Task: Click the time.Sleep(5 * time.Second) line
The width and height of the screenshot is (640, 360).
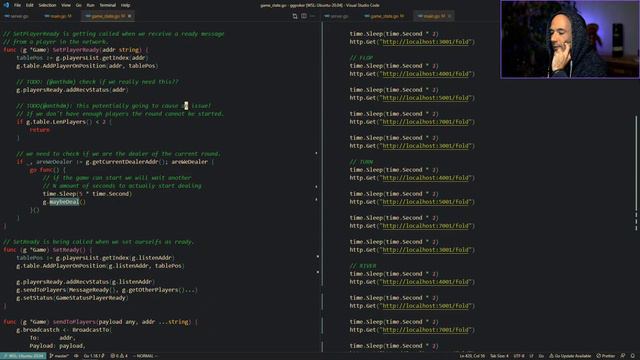Action: point(87,194)
